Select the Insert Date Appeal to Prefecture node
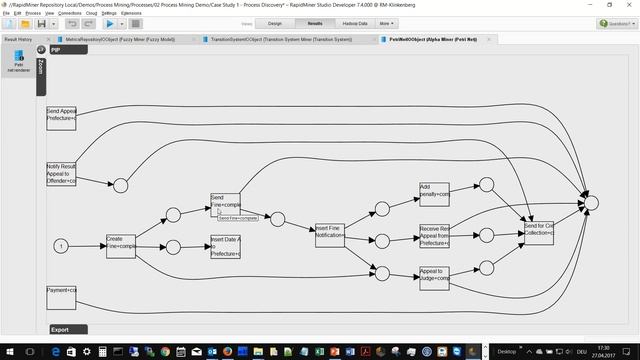640x360 pixels. point(225,247)
